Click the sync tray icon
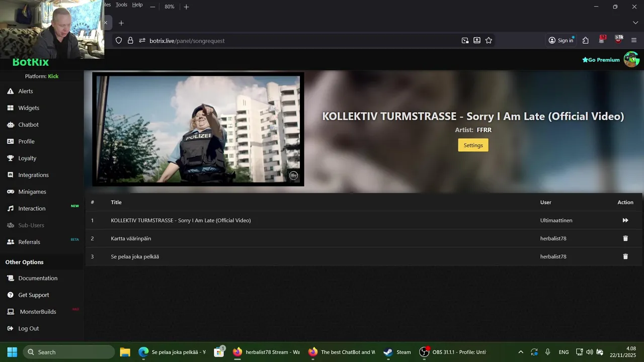 tap(534, 352)
